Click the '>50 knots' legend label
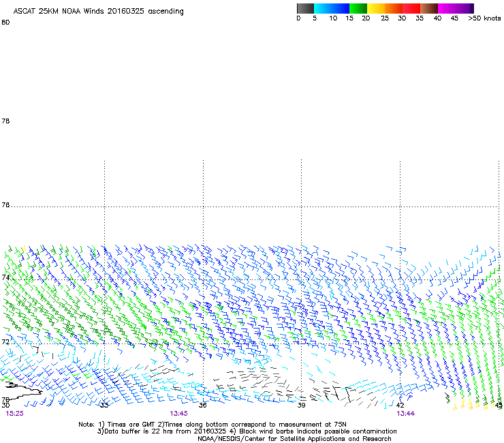Viewport: 504px width, 443px height. [484, 18]
